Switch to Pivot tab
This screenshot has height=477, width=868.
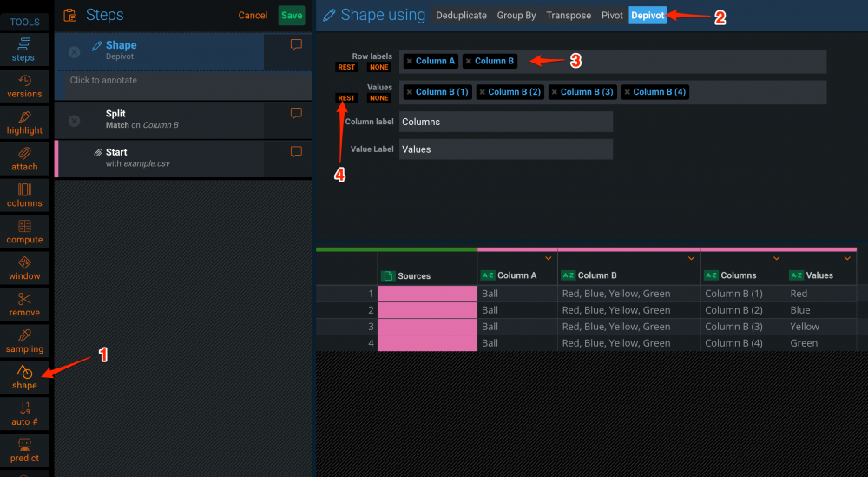pos(612,16)
